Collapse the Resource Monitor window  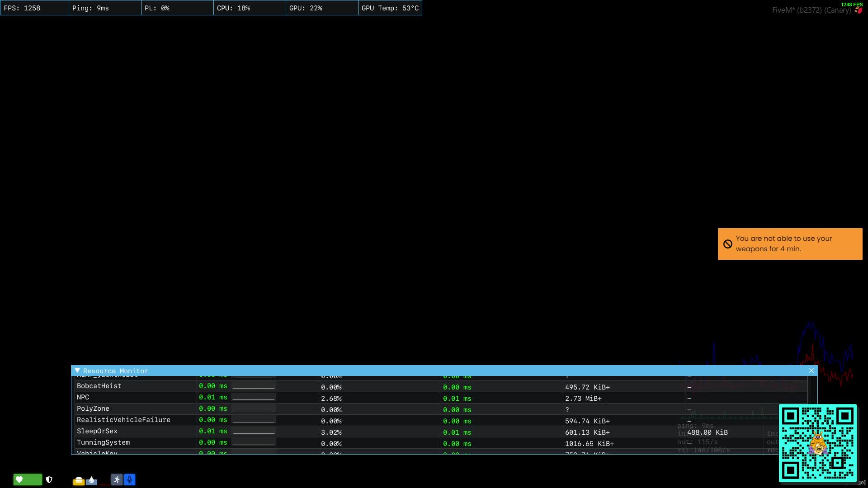(x=77, y=371)
